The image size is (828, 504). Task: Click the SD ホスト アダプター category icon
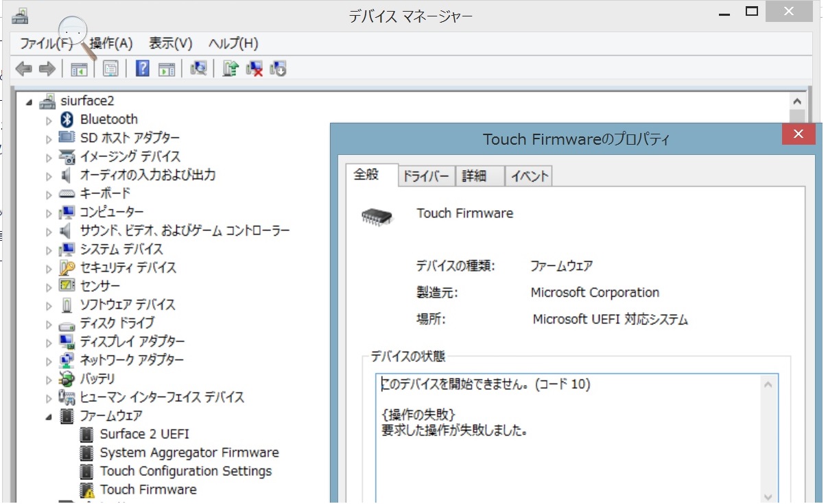[x=67, y=138]
